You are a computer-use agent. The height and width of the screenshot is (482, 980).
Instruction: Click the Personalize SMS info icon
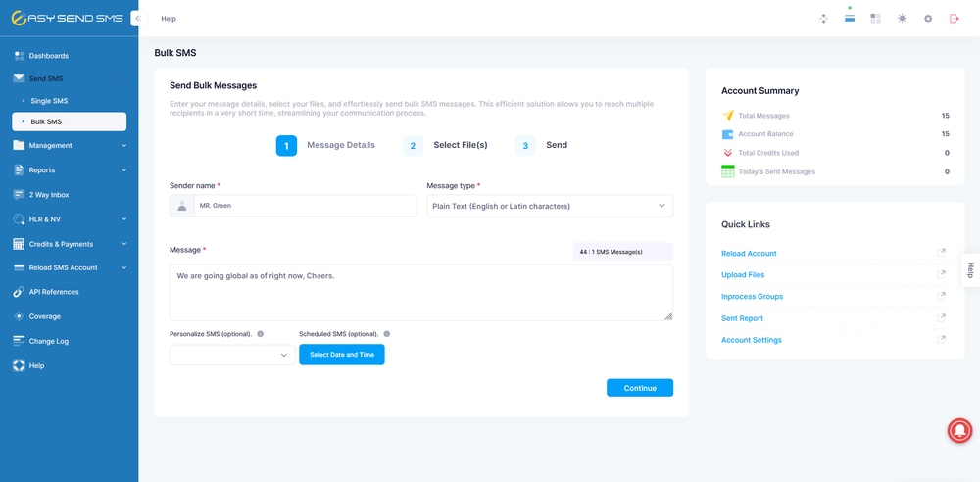(260, 334)
